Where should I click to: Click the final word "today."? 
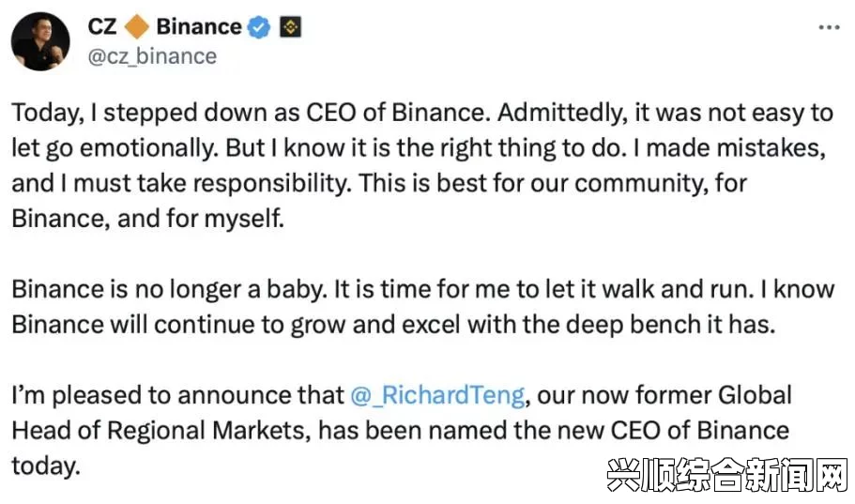pos(46,466)
